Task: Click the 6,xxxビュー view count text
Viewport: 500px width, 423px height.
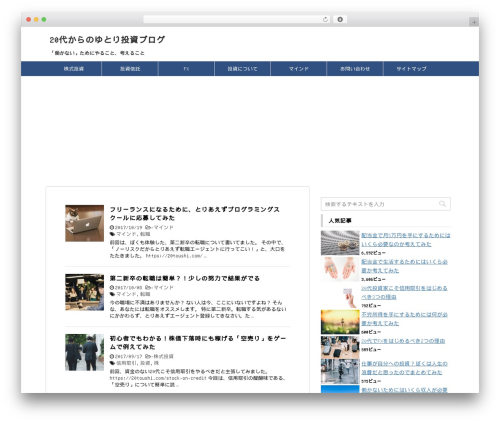Action: pyautogui.click(x=373, y=253)
